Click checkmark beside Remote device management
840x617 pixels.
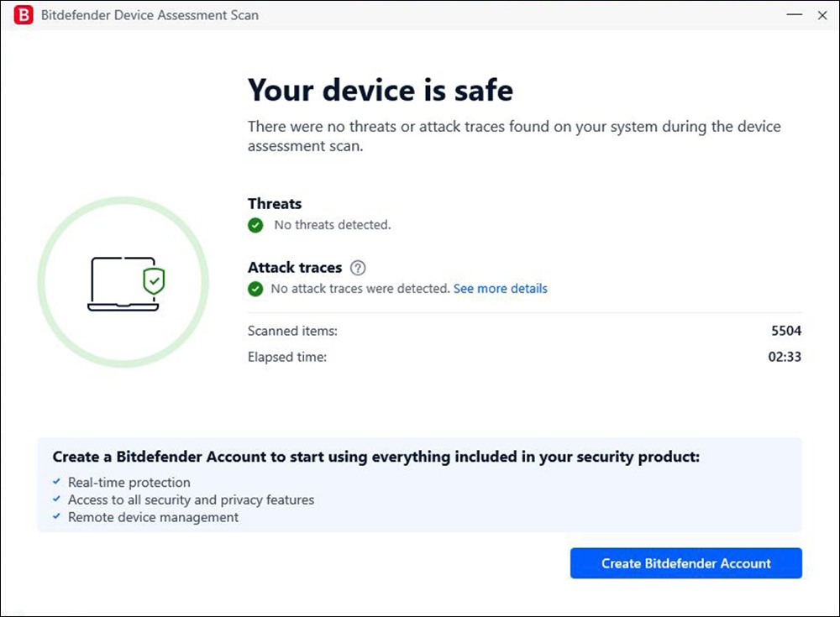click(56, 517)
